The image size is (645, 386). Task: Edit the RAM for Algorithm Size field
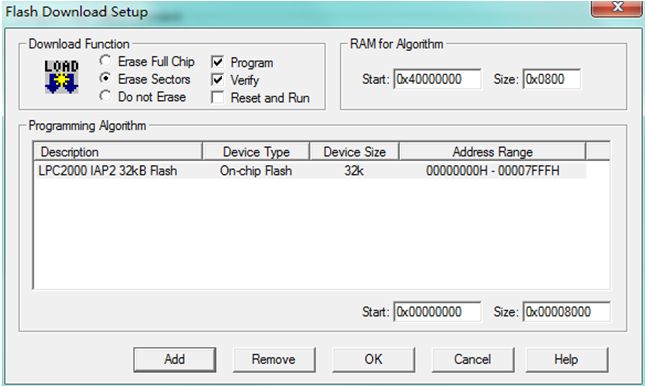click(551, 79)
